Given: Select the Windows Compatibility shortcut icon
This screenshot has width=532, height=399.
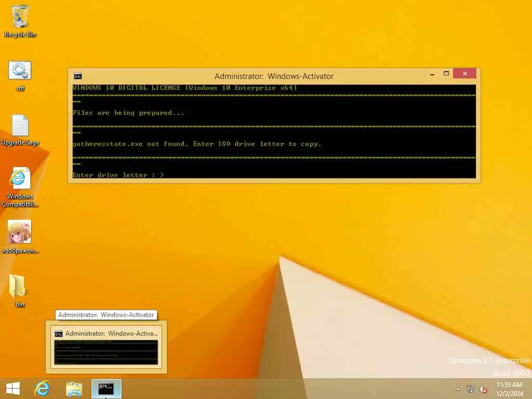Looking at the screenshot, I should pos(20,187).
